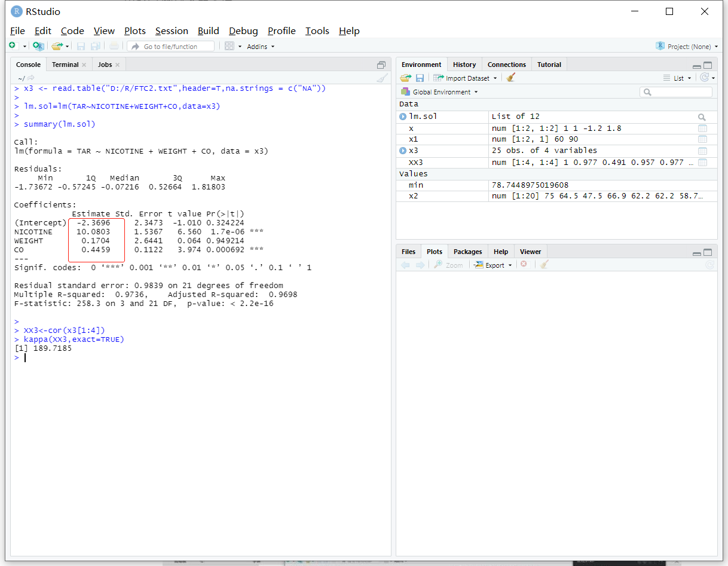Open the Edit menu
This screenshot has height=566, width=728.
tap(43, 30)
